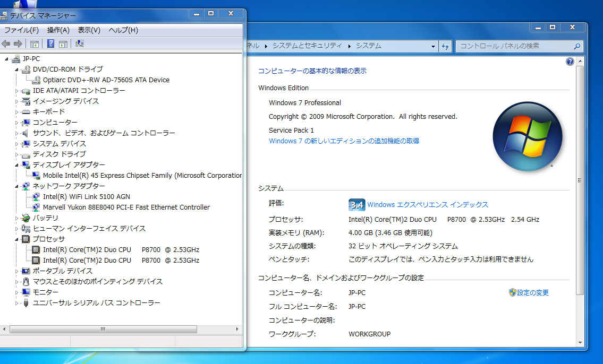Collapse the DVD/CD-ROM ドライブ node
The image size is (603, 364).
coord(16,70)
